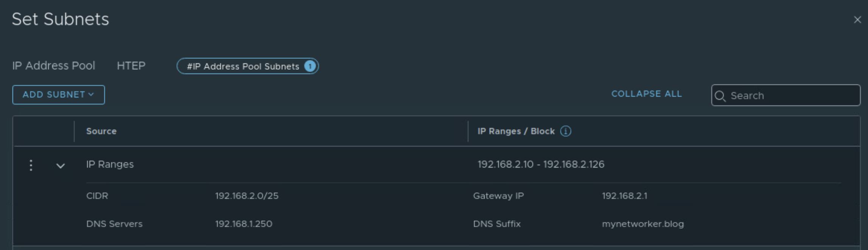Click the IP Ranges / Block column header
Screen dimensions: 868x250
tap(516, 131)
